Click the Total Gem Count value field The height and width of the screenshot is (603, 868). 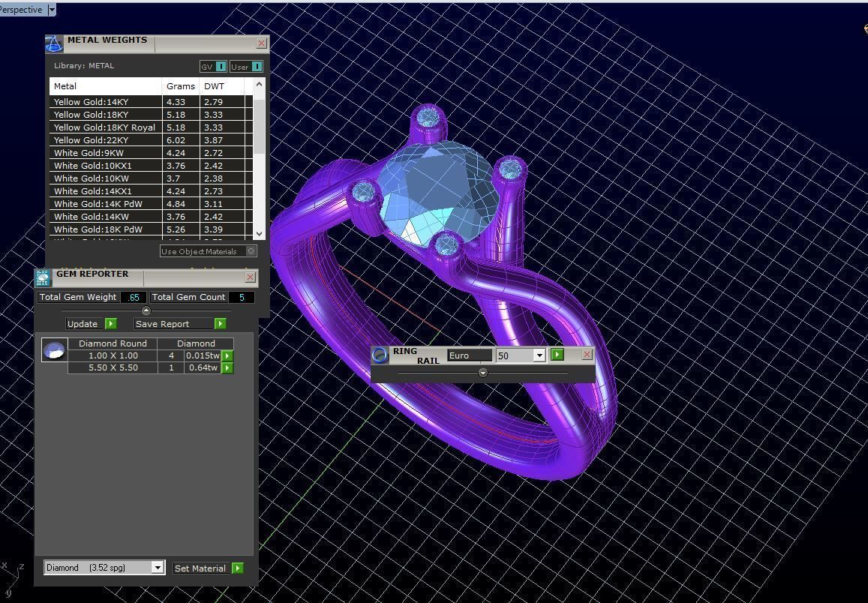coord(242,297)
